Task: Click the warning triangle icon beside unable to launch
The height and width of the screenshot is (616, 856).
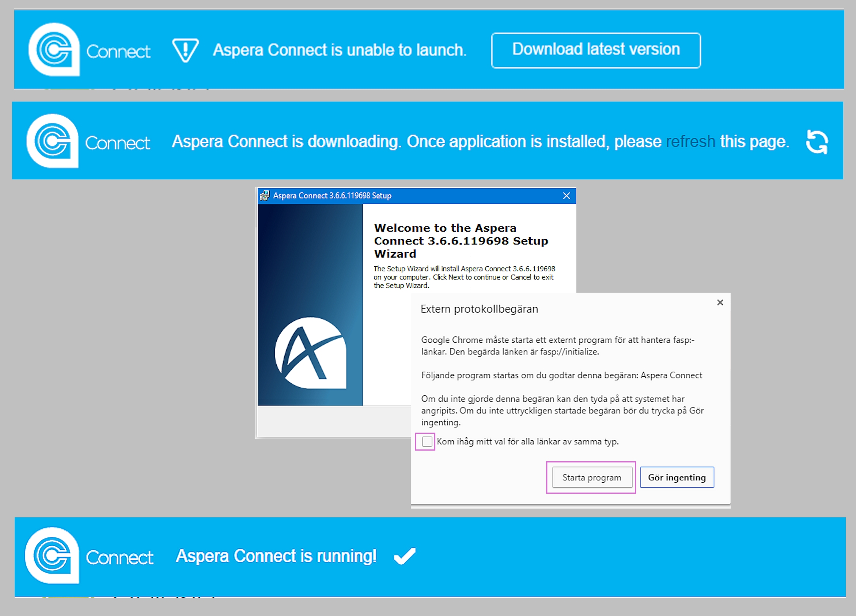Action: [x=185, y=50]
